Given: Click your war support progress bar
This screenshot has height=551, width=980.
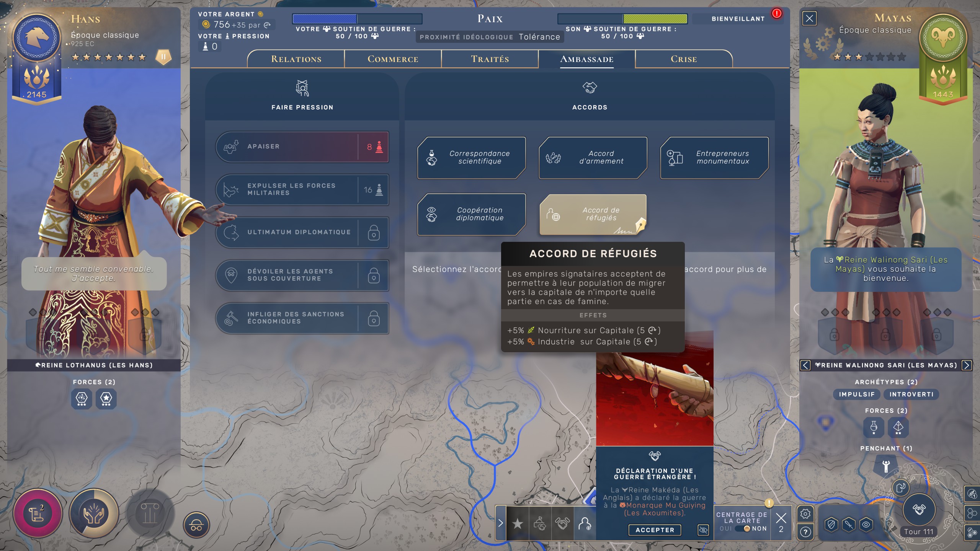Looking at the screenshot, I should [357, 19].
